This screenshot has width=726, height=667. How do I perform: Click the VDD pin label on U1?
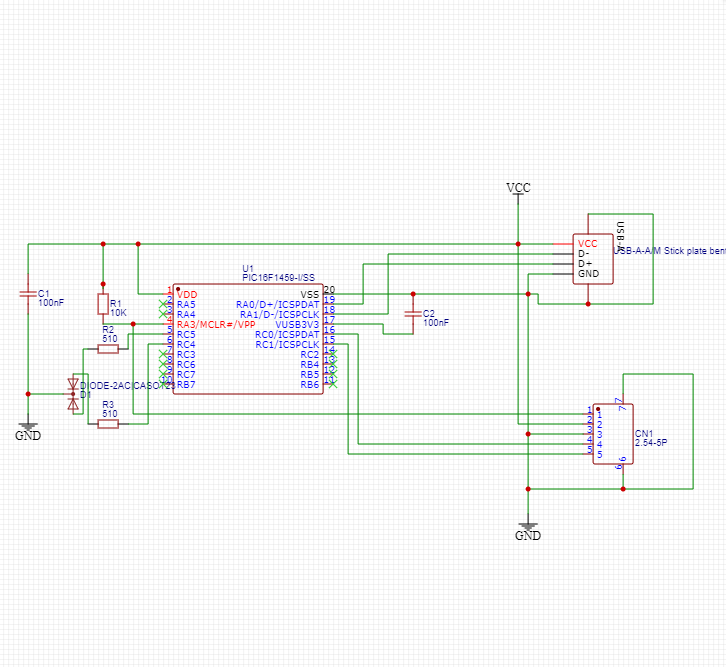point(187,294)
